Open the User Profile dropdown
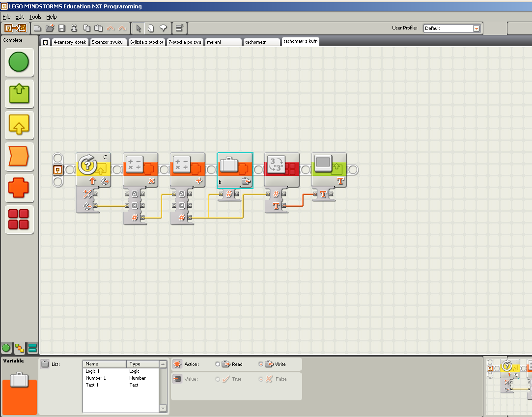The width and height of the screenshot is (532, 417). (x=476, y=28)
